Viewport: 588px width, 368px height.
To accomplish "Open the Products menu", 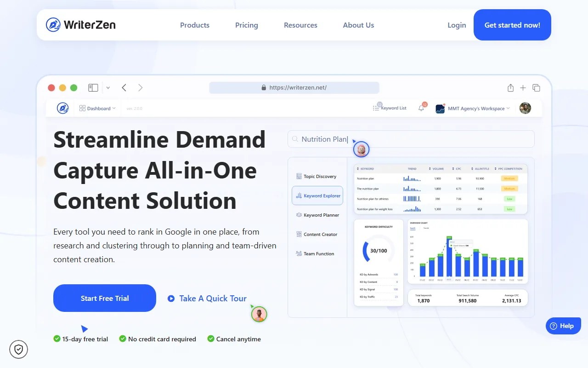I will pyautogui.click(x=195, y=25).
